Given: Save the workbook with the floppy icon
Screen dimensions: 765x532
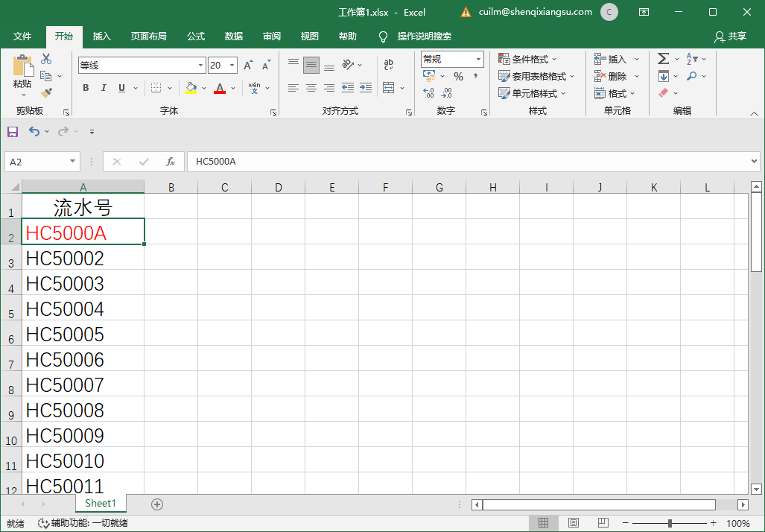Looking at the screenshot, I should pos(13,132).
